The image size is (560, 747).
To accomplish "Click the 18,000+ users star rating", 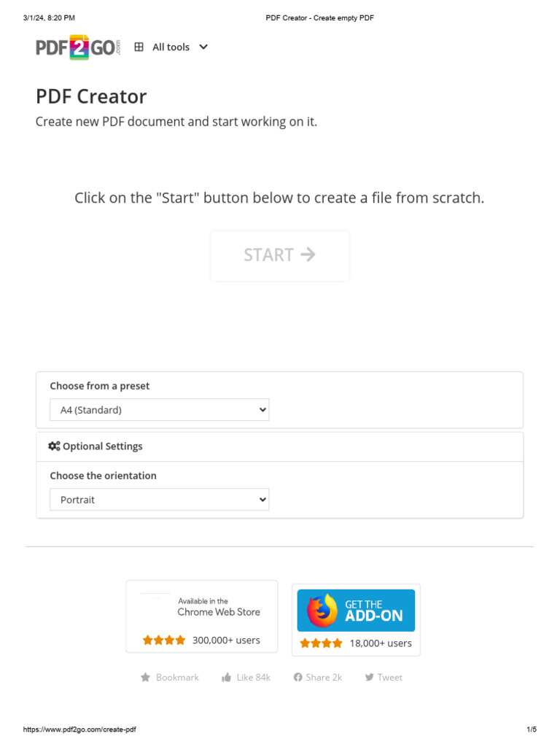I will 322,643.
